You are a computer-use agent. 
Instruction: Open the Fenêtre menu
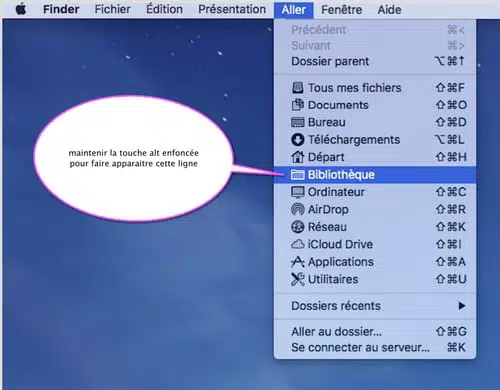(x=342, y=10)
